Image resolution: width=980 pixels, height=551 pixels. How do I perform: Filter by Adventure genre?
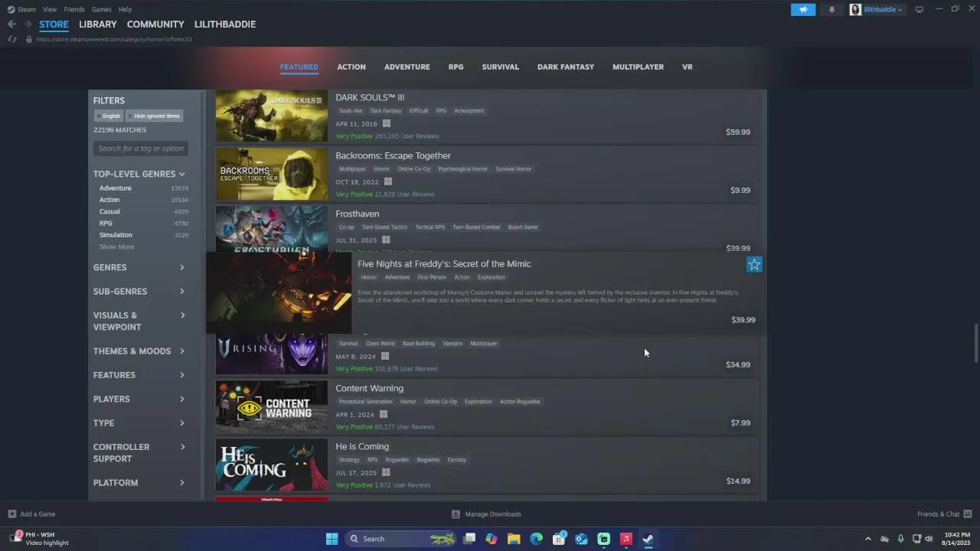pos(115,188)
